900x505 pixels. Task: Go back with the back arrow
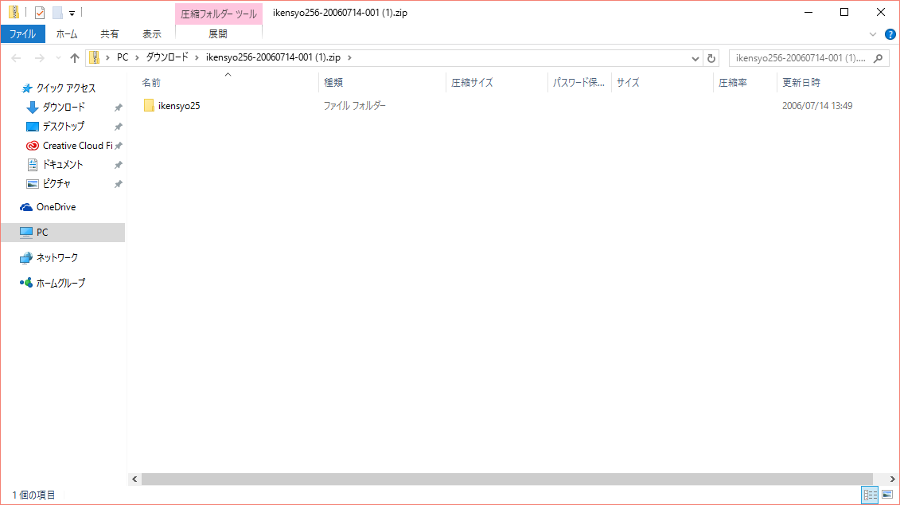pos(17,58)
